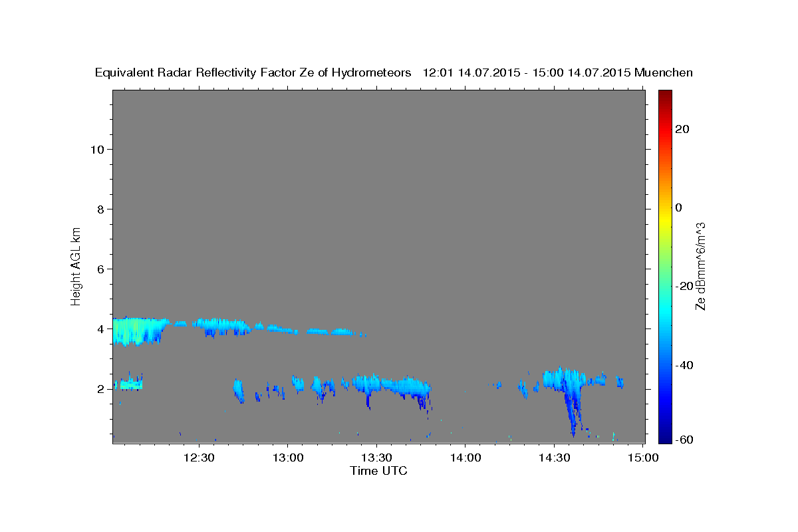This screenshot has width=798, height=532.
Task: Click the '13:30' time tick label
Action: (376, 458)
